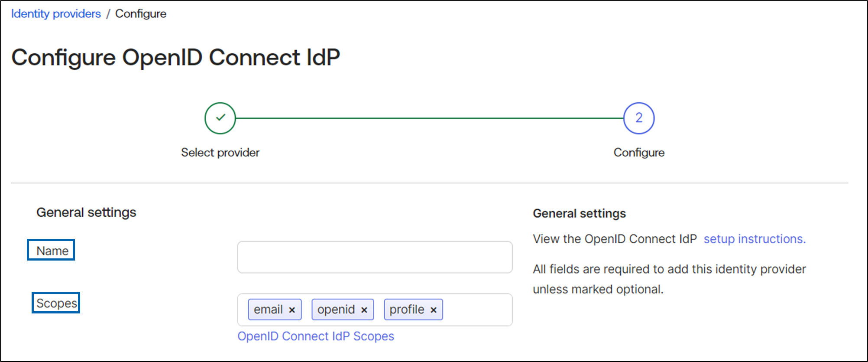The image size is (868, 362).
Task: Click the 'All fields are required' help text
Action: point(669,279)
